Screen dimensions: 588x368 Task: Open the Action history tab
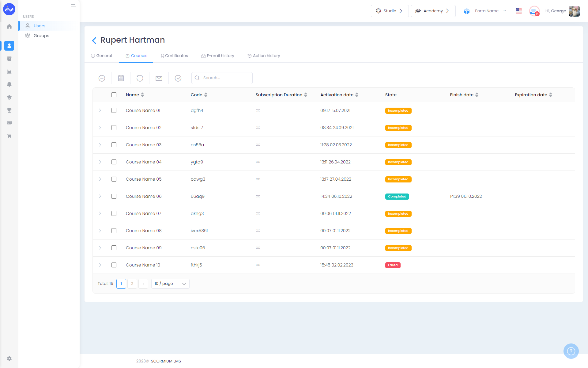pos(264,56)
